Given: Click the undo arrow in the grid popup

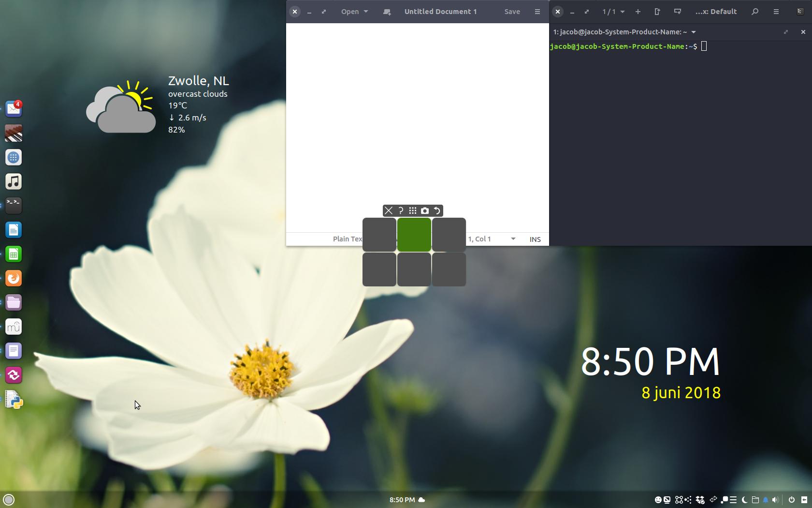Looking at the screenshot, I should pos(437,210).
